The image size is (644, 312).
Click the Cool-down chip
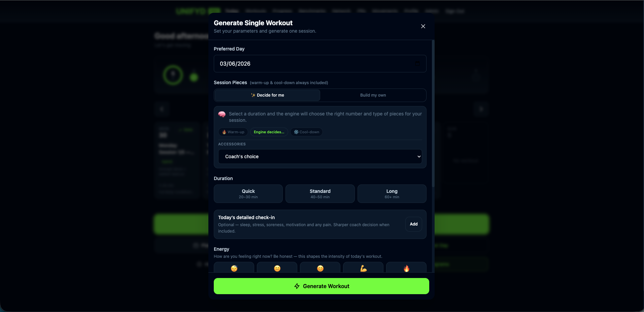point(306,132)
